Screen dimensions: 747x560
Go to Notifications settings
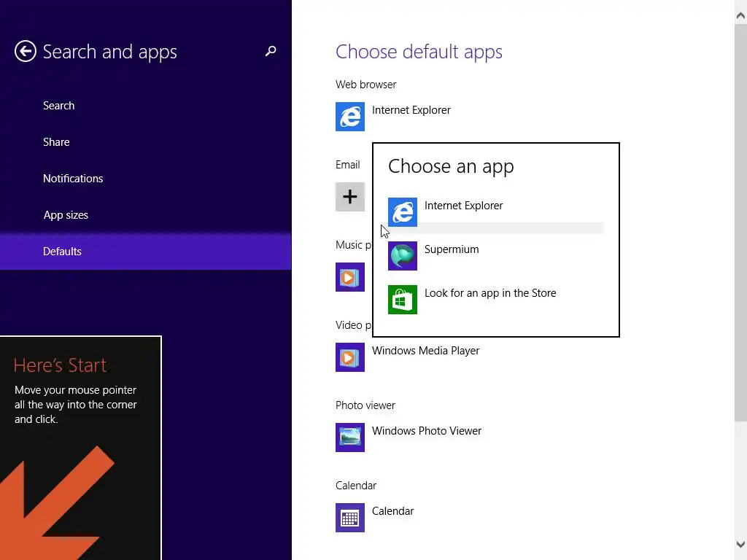point(73,178)
